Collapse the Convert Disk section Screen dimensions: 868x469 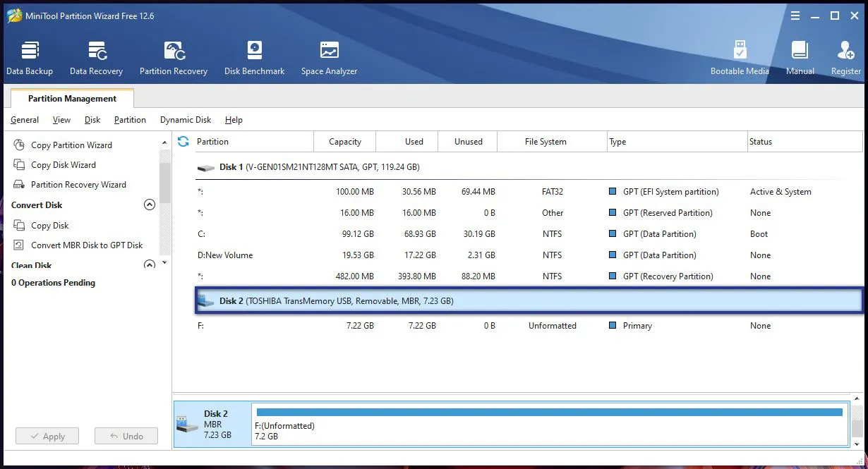click(149, 205)
